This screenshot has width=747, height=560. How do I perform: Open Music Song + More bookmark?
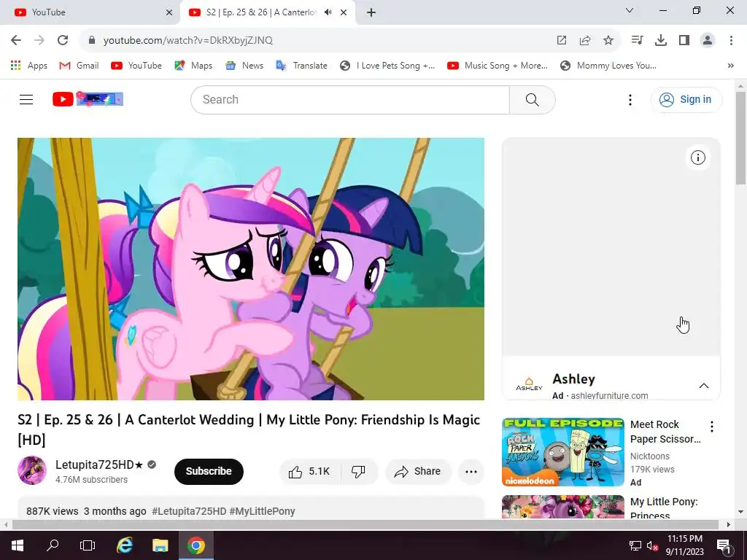click(x=498, y=66)
